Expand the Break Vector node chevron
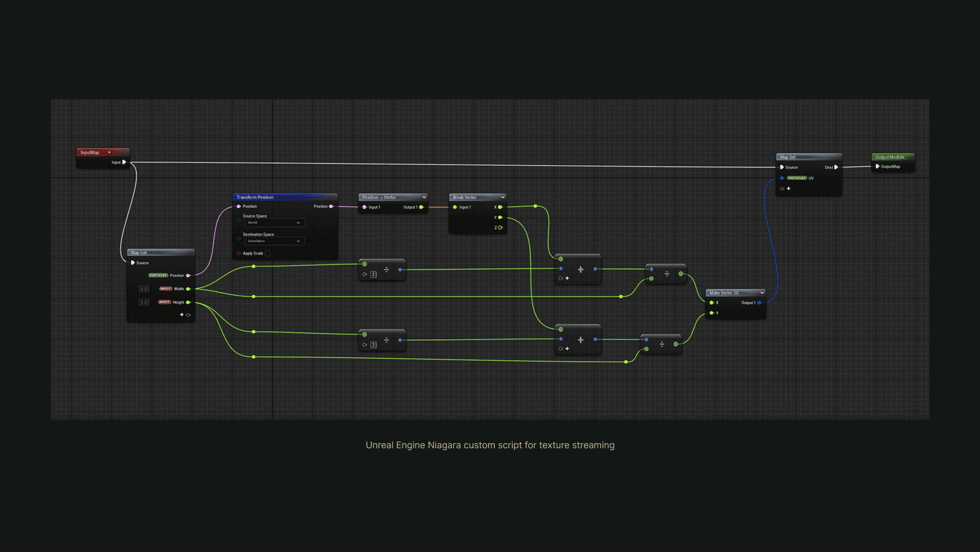980x552 pixels. pos(503,197)
